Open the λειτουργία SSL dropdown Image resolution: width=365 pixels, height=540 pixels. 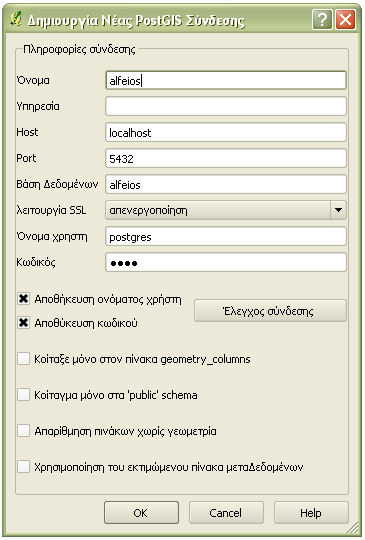[x=226, y=210]
